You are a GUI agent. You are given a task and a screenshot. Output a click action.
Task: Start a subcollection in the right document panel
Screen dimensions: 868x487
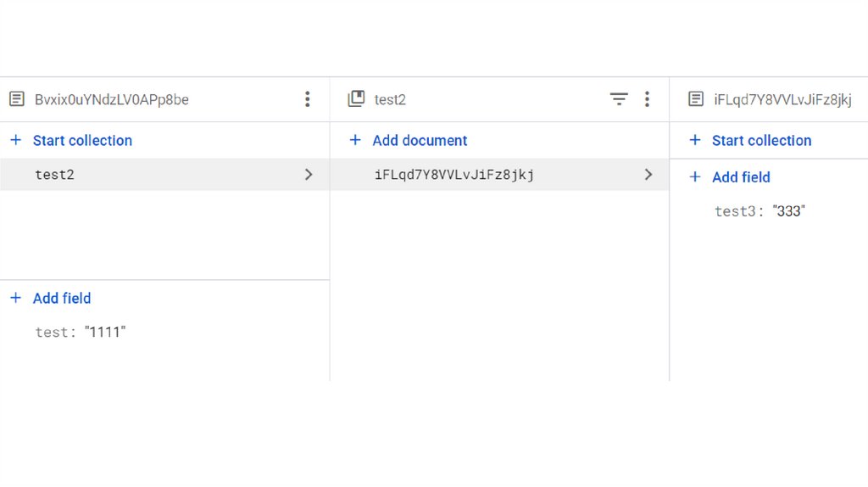(761, 140)
